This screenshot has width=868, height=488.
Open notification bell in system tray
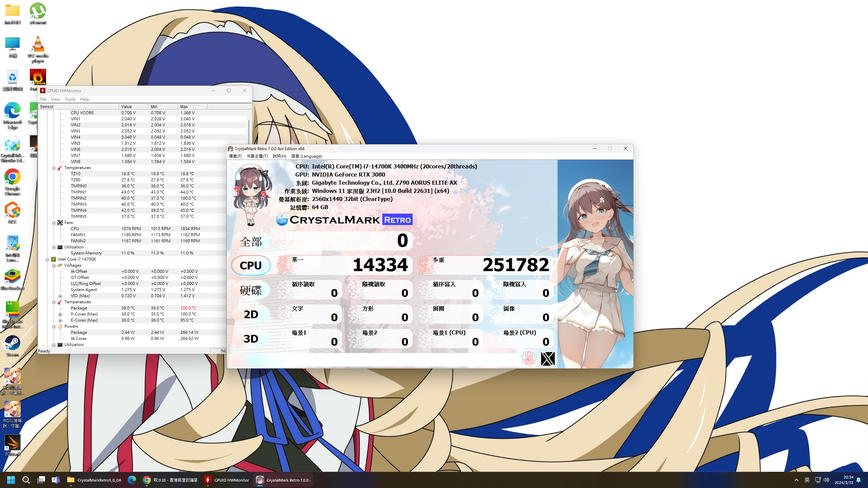click(x=859, y=480)
